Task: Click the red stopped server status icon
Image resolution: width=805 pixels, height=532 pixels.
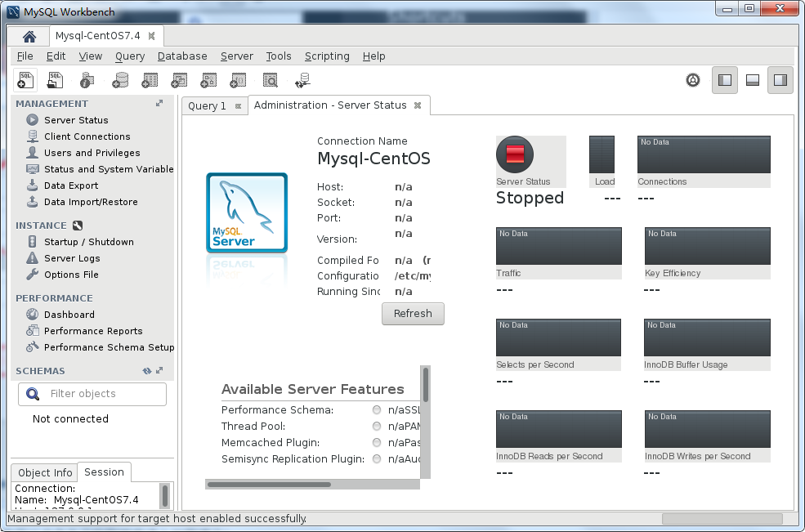Action: tap(515, 154)
